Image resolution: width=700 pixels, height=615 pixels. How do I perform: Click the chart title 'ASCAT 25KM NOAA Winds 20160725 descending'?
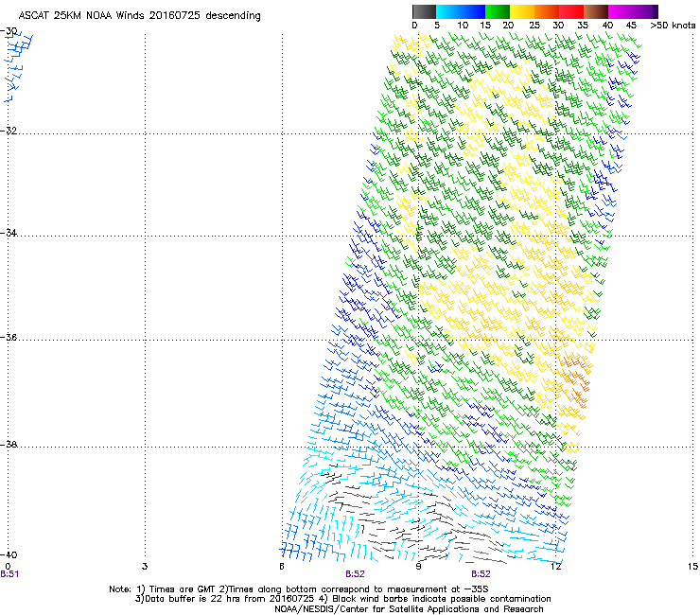point(139,16)
